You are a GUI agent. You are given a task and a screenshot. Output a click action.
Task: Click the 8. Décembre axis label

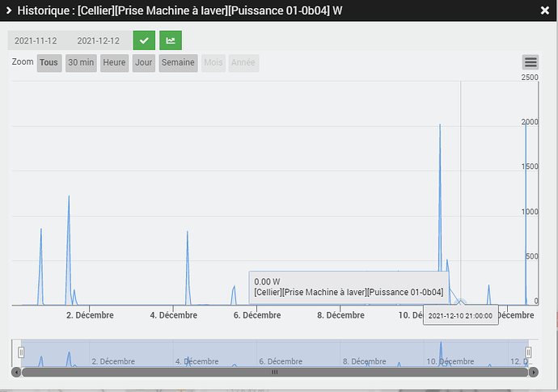point(341,315)
